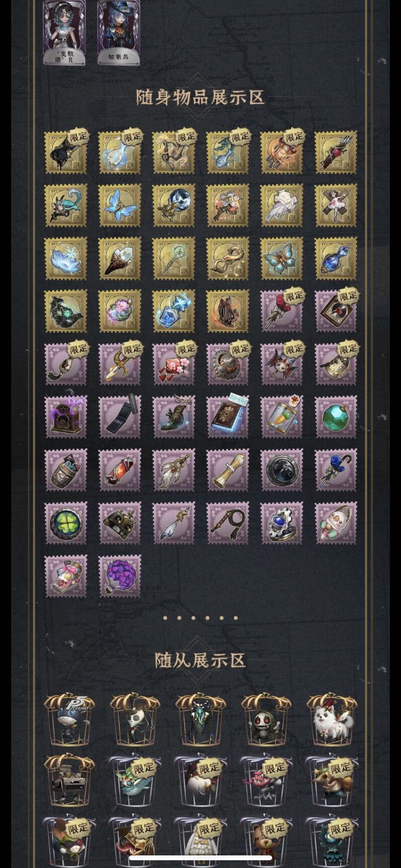Choose the golden harp accessory stamp

tap(228, 311)
